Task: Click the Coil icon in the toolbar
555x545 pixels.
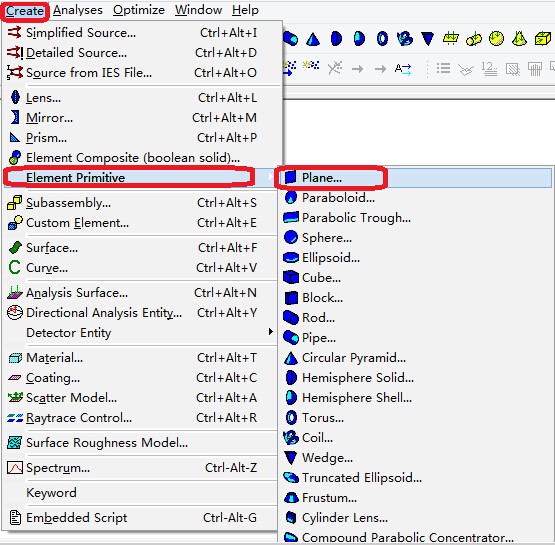Action: point(405,39)
